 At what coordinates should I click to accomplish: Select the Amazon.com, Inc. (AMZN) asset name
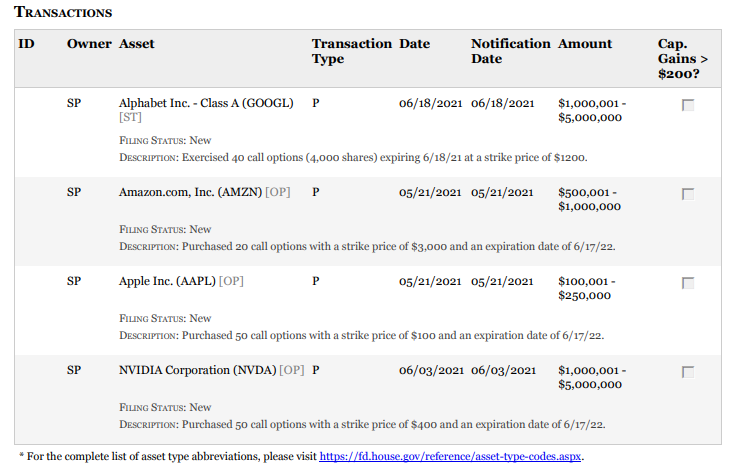(190, 192)
